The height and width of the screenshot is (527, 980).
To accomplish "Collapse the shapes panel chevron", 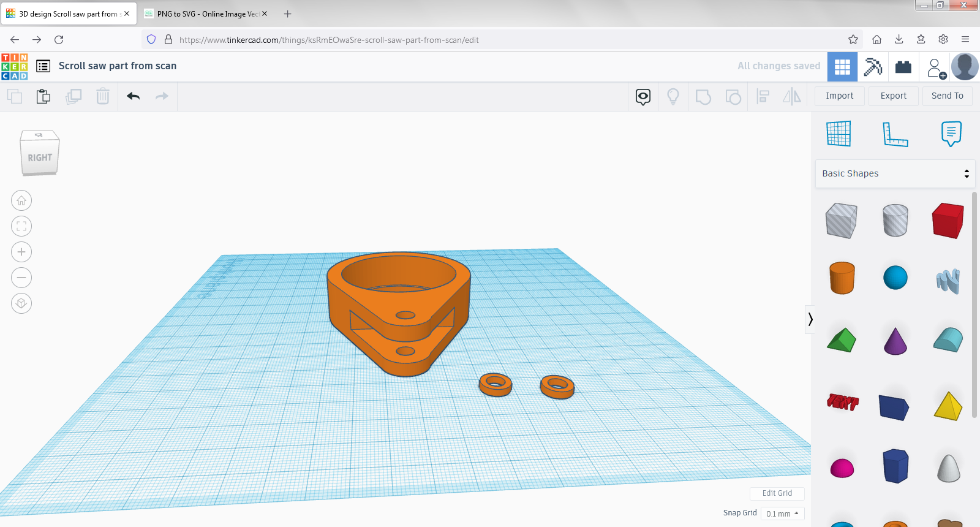I will pos(810,319).
